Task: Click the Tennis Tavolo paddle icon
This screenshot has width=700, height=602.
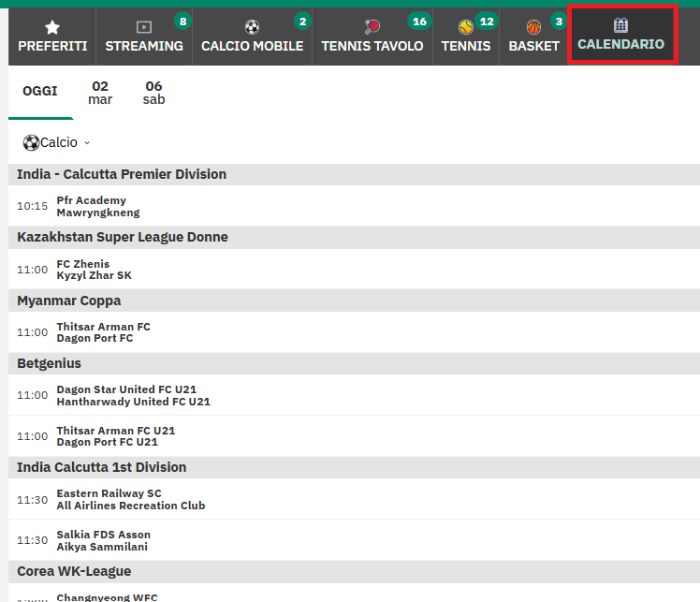Action: (372, 27)
